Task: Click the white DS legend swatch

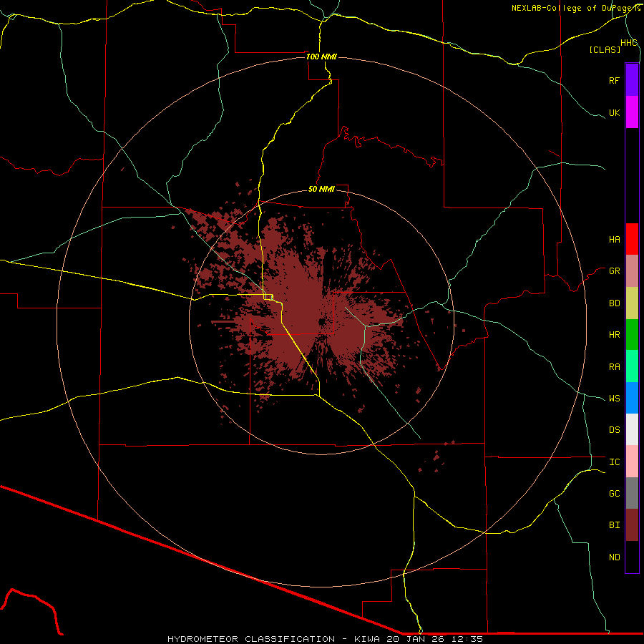Action: coord(632,429)
